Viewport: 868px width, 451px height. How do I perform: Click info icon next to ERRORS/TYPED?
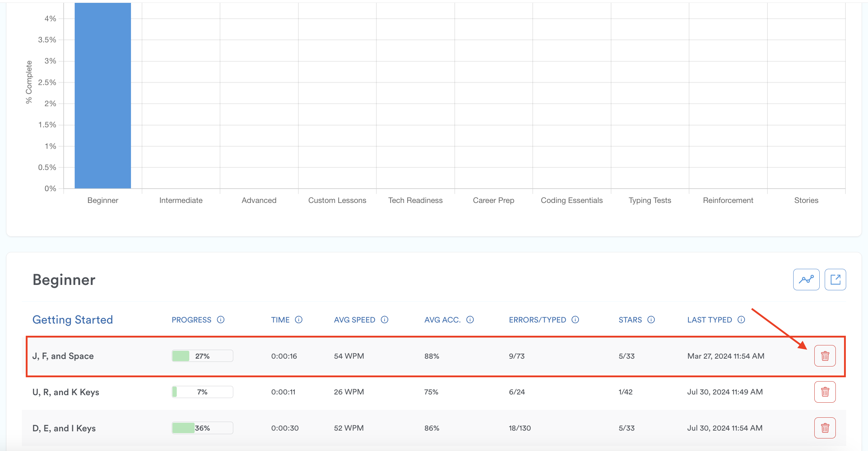tap(575, 320)
